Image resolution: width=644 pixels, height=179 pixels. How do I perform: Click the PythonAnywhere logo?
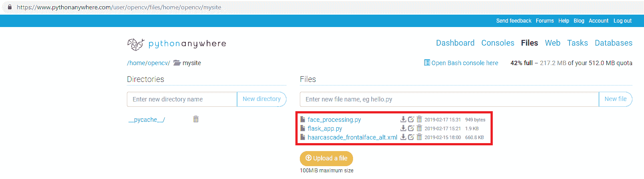click(x=177, y=43)
